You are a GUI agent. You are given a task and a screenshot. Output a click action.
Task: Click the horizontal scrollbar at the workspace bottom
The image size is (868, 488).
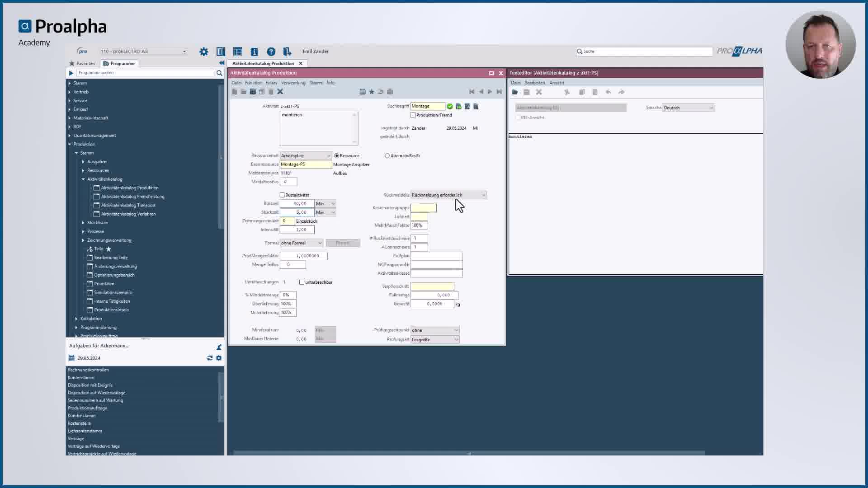click(469, 453)
